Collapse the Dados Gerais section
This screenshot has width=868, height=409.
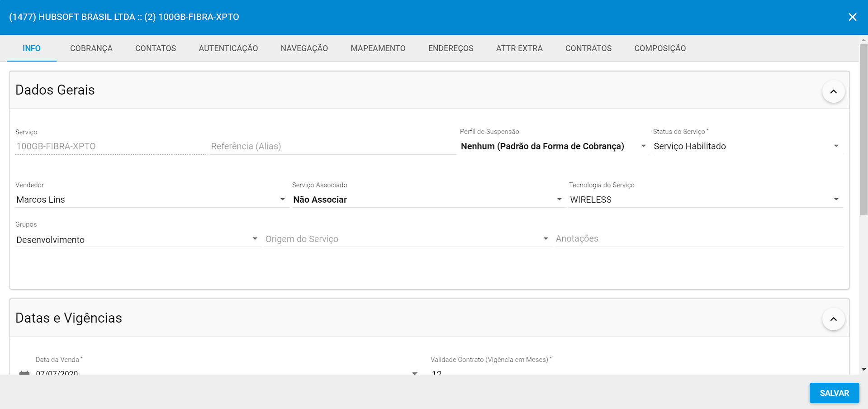(x=833, y=91)
